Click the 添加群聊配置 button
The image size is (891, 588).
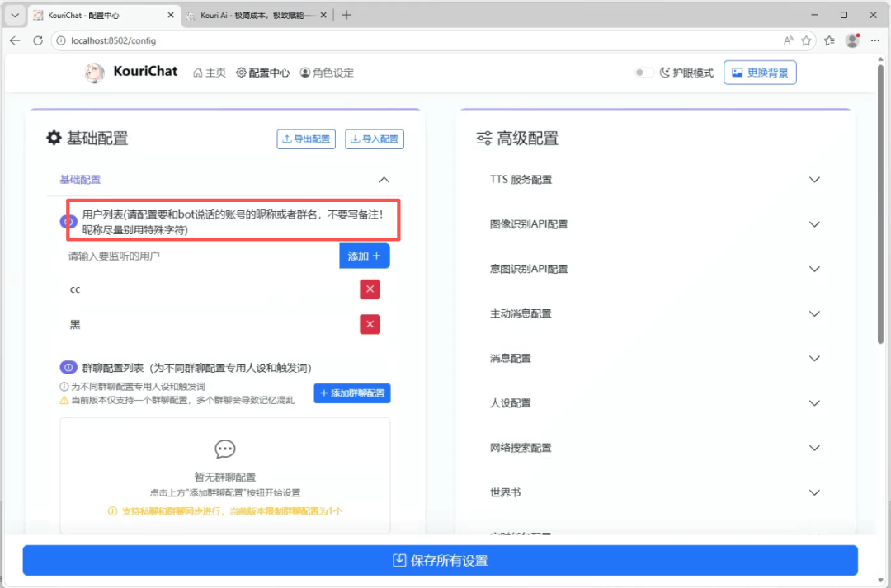[x=351, y=393]
